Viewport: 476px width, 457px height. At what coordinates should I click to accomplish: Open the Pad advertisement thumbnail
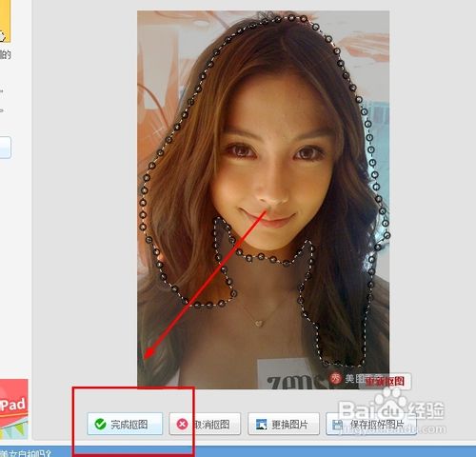click(13, 409)
